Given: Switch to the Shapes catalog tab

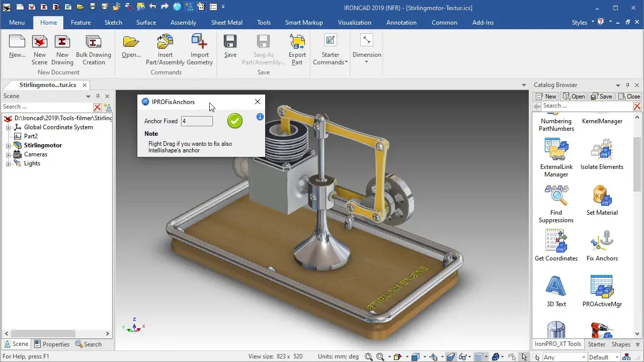Looking at the screenshot, I should coord(621,344).
